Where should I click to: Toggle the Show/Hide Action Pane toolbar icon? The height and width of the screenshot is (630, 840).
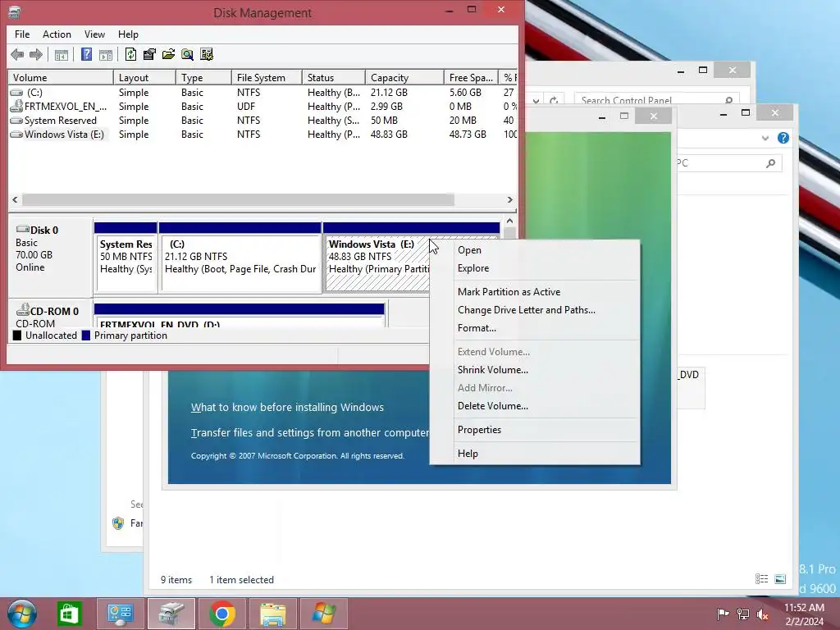[x=106, y=54]
